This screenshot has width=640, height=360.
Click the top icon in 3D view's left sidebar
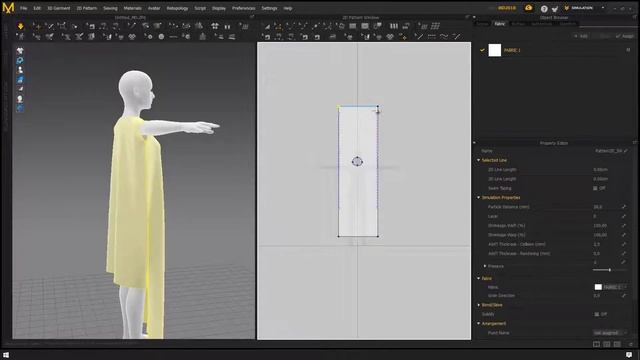tap(20, 51)
